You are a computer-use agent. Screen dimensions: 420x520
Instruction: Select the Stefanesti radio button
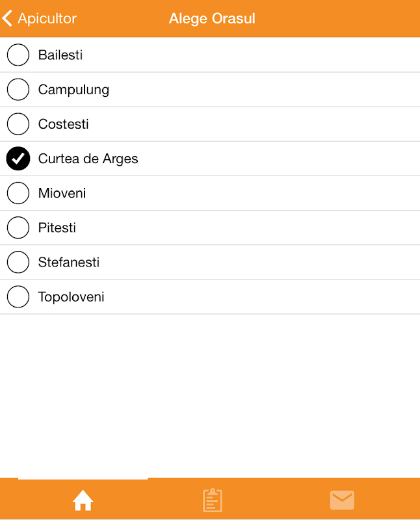pyautogui.click(x=18, y=263)
